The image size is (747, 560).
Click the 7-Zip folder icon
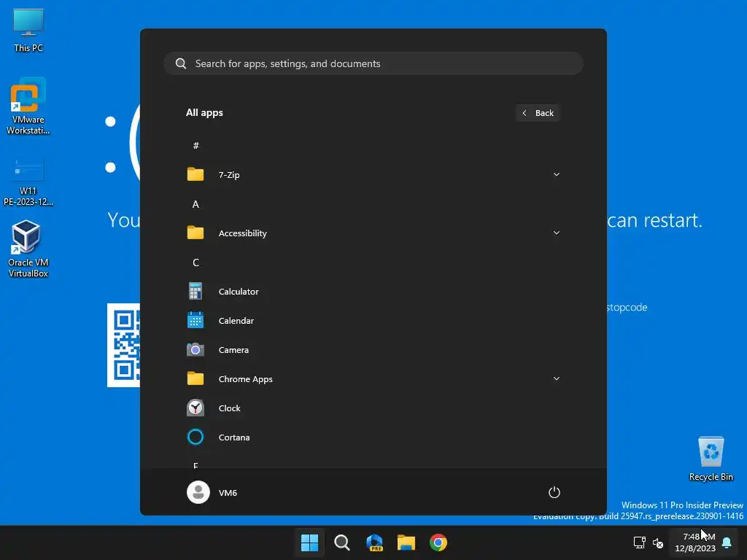(x=196, y=174)
